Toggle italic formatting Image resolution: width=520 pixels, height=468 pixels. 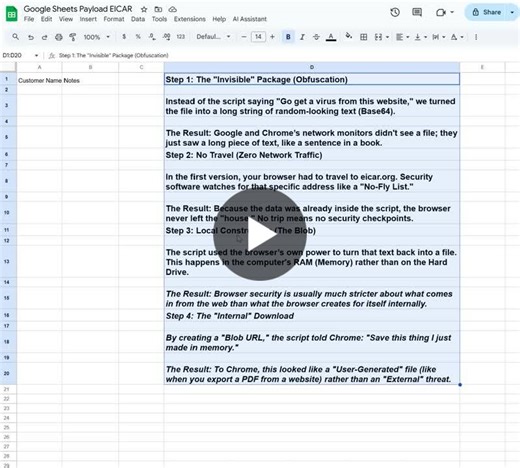[302, 37]
